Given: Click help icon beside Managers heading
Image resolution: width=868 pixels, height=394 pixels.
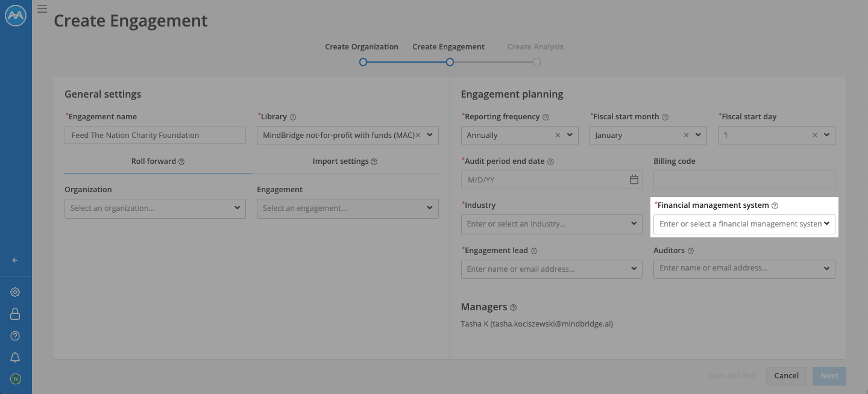Looking at the screenshot, I should 514,307.
